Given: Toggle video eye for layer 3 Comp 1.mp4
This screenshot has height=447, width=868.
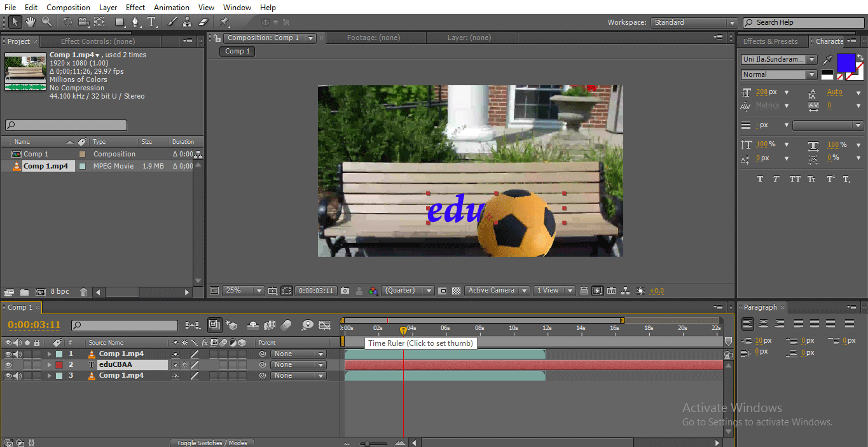Looking at the screenshot, I should point(8,376).
